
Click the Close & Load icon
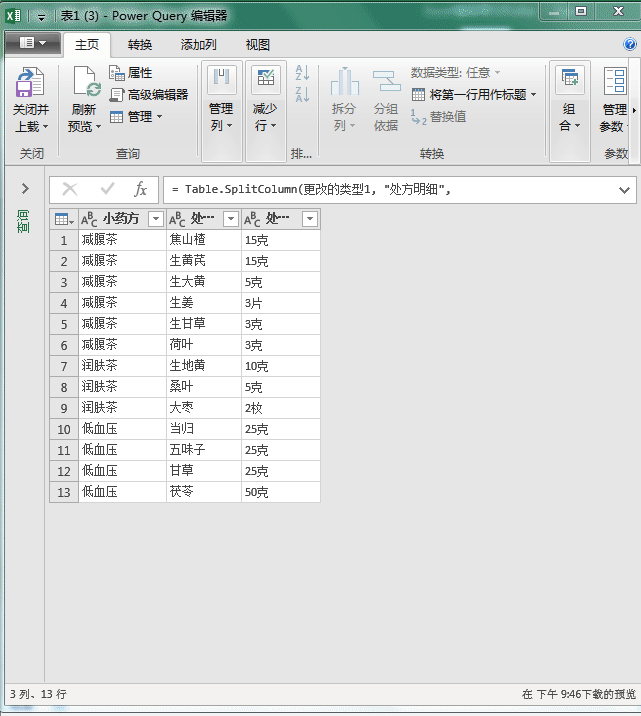coord(30,82)
